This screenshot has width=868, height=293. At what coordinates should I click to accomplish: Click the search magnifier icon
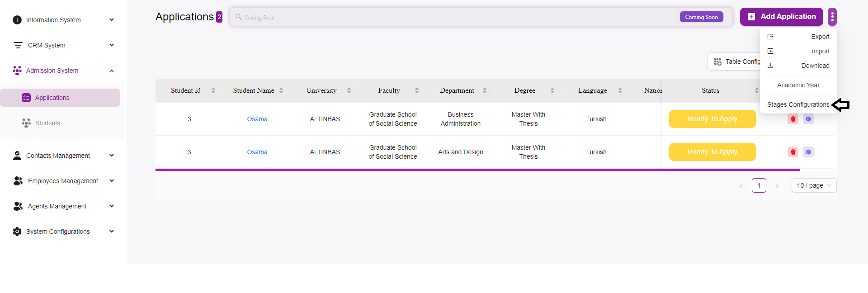238,17
